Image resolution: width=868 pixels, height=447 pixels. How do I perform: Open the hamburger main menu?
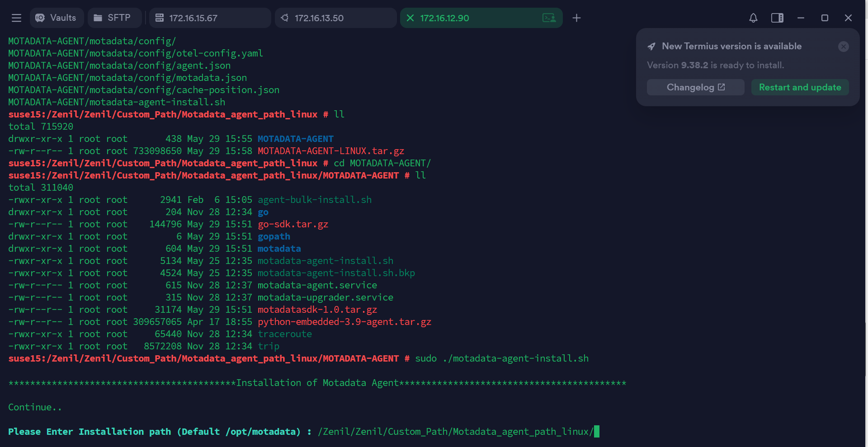click(x=16, y=18)
